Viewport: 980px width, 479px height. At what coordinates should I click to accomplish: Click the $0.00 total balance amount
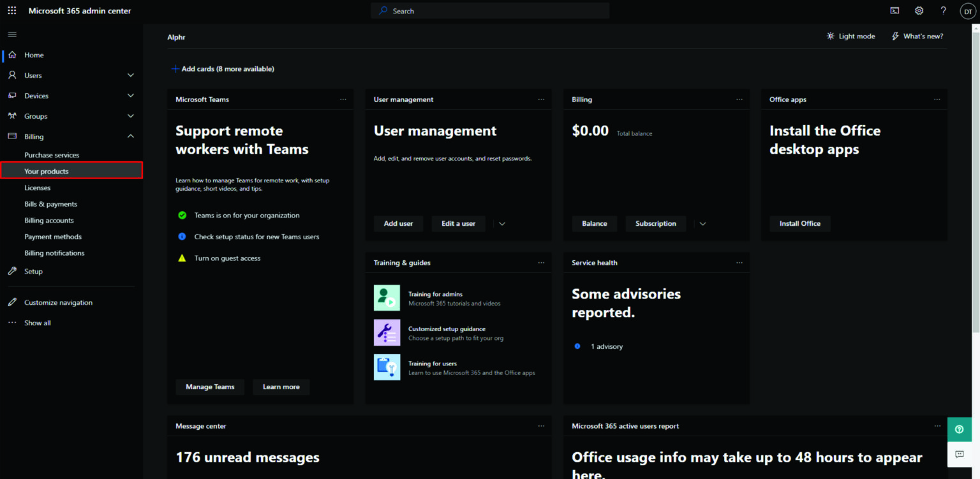tap(590, 131)
